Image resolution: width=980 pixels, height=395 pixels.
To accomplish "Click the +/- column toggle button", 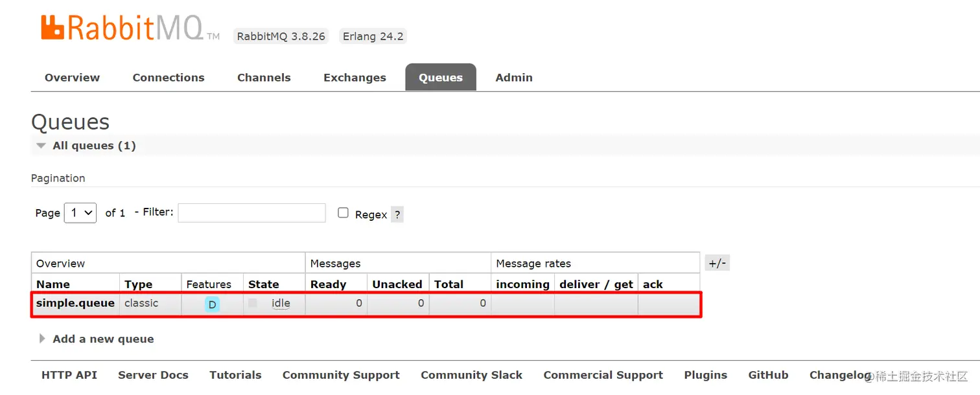I will tap(717, 263).
